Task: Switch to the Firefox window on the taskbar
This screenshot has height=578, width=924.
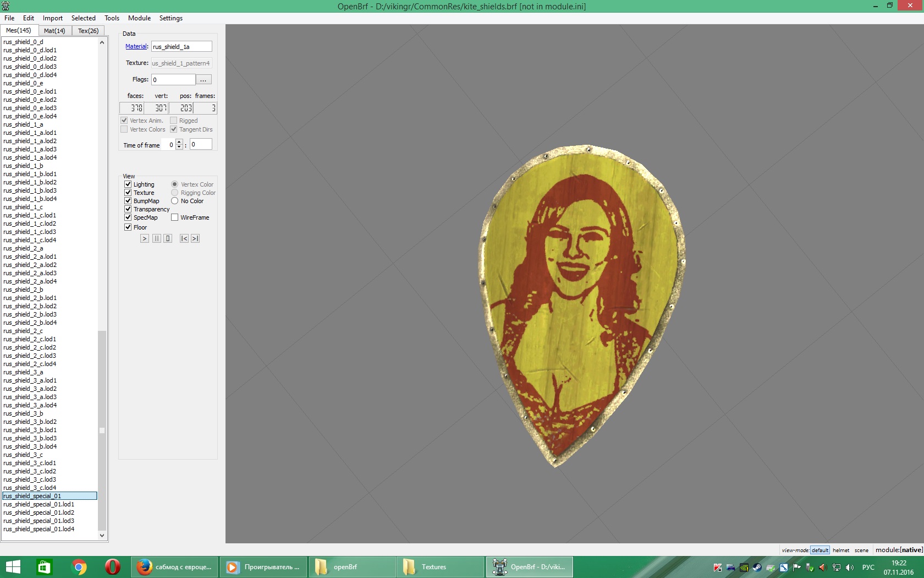Action: (x=175, y=567)
